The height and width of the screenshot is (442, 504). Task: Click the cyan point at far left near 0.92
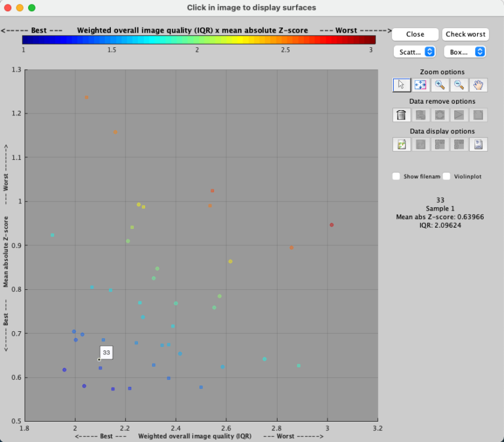52,235
